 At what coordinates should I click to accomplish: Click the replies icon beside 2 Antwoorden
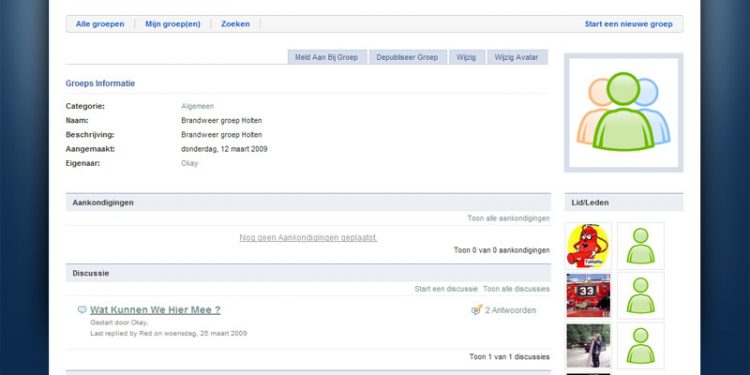pos(476,309)
